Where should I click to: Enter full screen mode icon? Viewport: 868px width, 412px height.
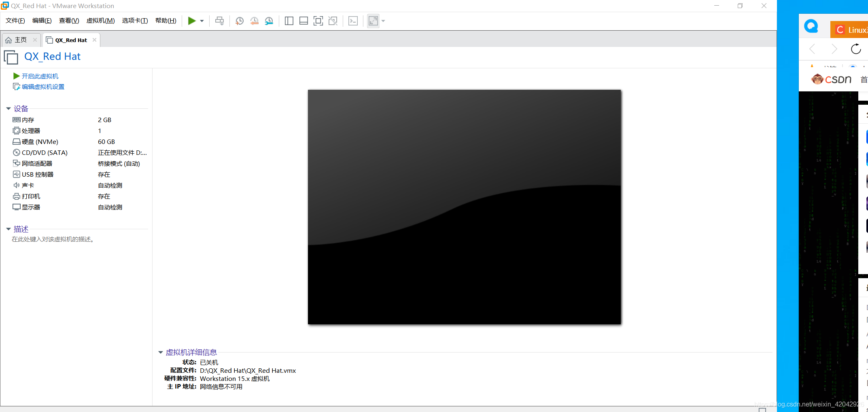pos(318,21)
